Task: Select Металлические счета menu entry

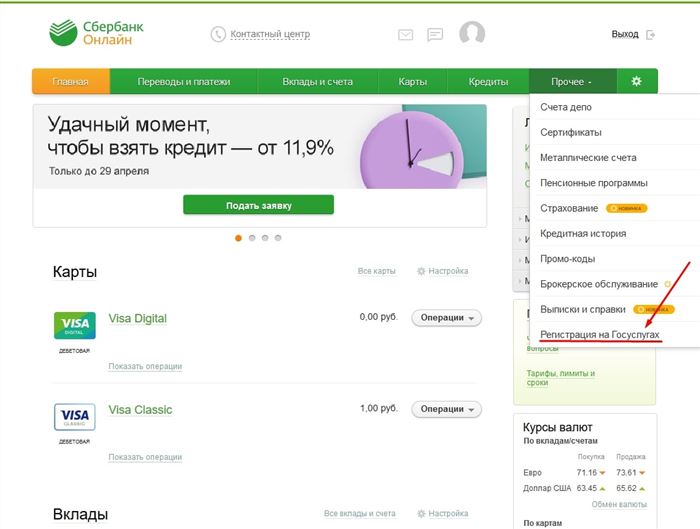Action: (614, 158)
